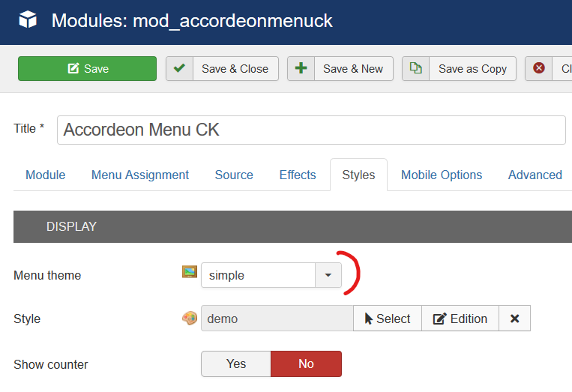Click the simple Menu theme combo box
Screen dimensions: 572x392
click(x=271, y=275)
